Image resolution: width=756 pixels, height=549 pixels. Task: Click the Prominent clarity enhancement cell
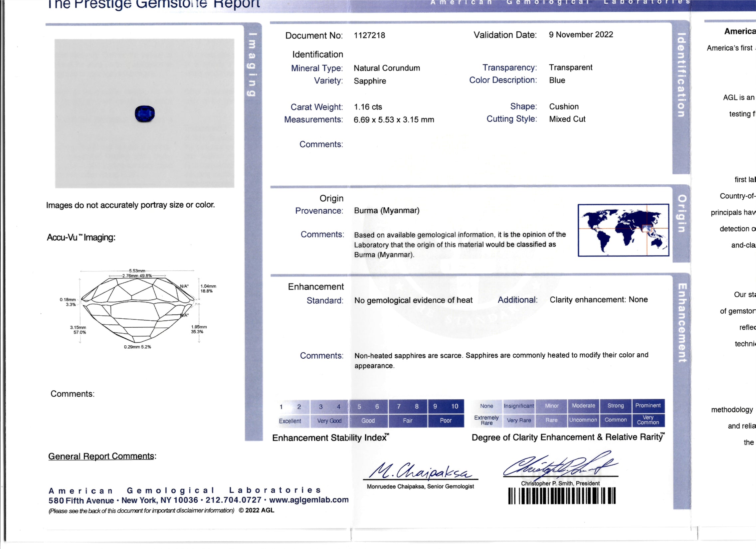tap(648, 405)
